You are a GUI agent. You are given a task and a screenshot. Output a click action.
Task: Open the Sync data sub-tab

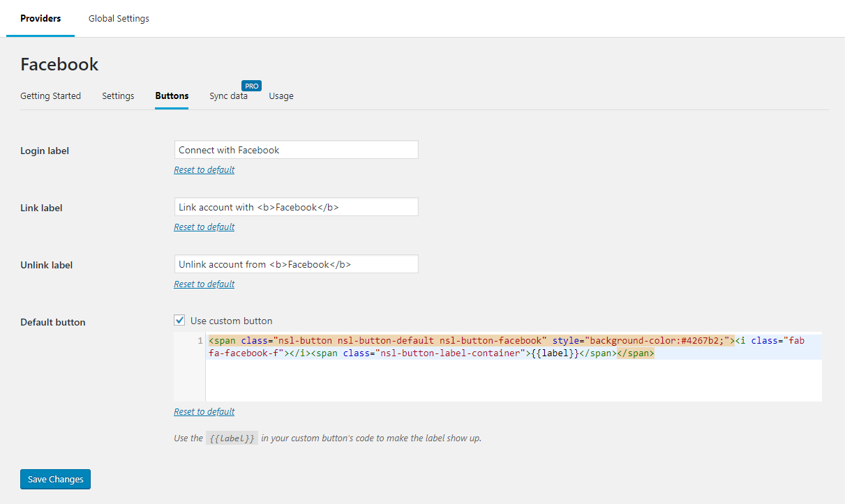(x=228, y=96)
